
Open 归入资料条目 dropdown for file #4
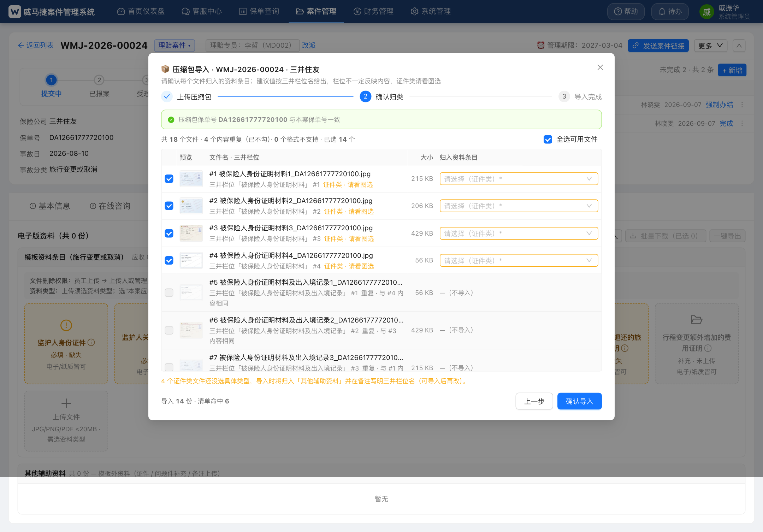(x=519, y=261)
